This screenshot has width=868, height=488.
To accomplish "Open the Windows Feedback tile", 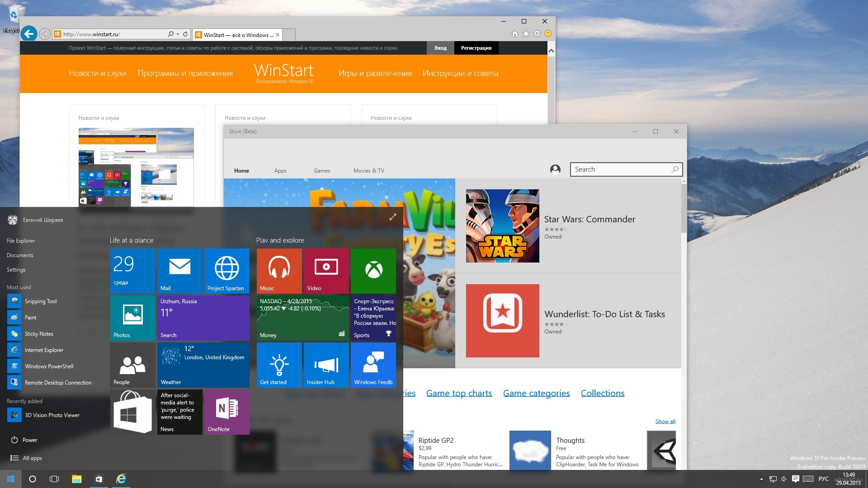I will click(x=373, y=365).
